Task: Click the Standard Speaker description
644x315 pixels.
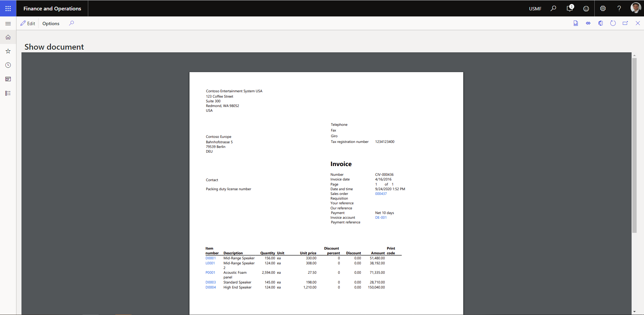Action: point(237,282)
